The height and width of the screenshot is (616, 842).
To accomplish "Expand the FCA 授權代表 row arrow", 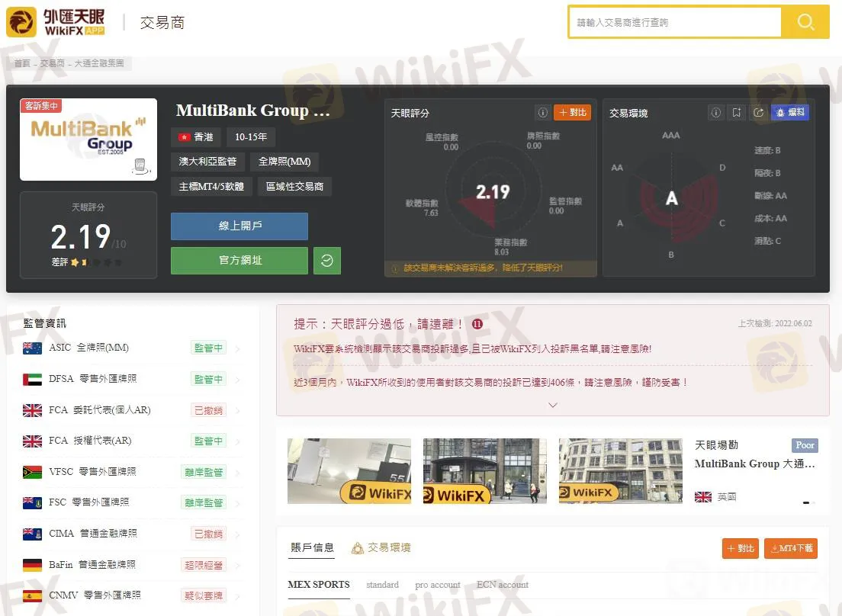I will (237, 442).
